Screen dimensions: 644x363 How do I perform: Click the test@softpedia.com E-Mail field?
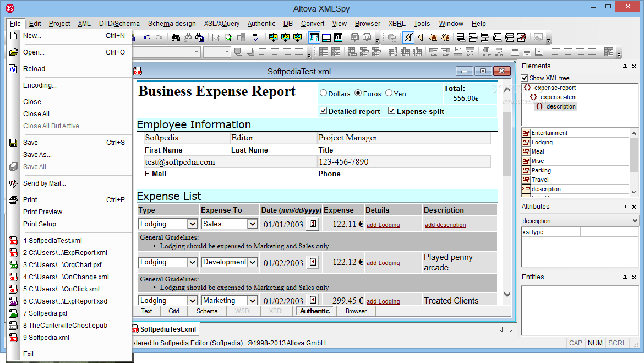(231, 162)
